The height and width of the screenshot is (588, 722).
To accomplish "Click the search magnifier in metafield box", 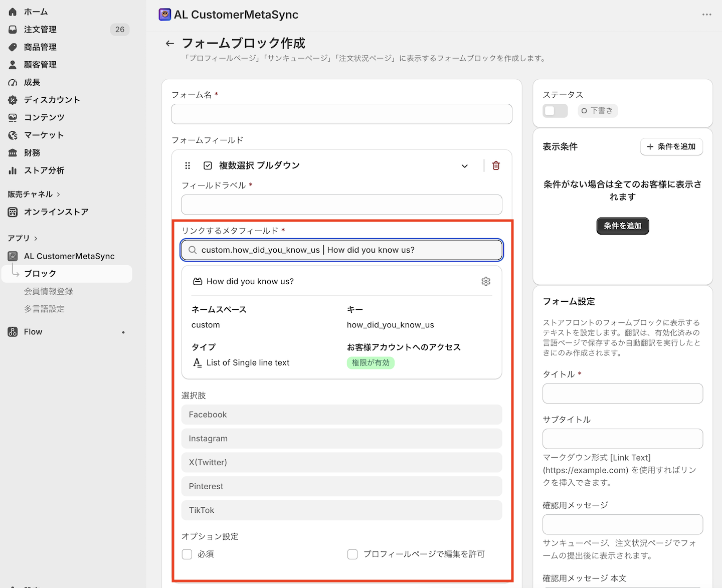I will point(193,250).
